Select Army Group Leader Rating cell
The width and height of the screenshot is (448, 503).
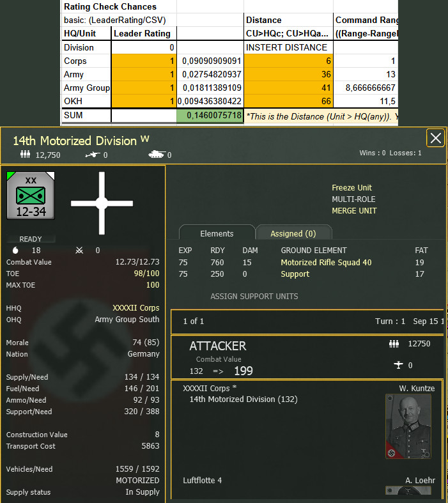click(144, 88)
